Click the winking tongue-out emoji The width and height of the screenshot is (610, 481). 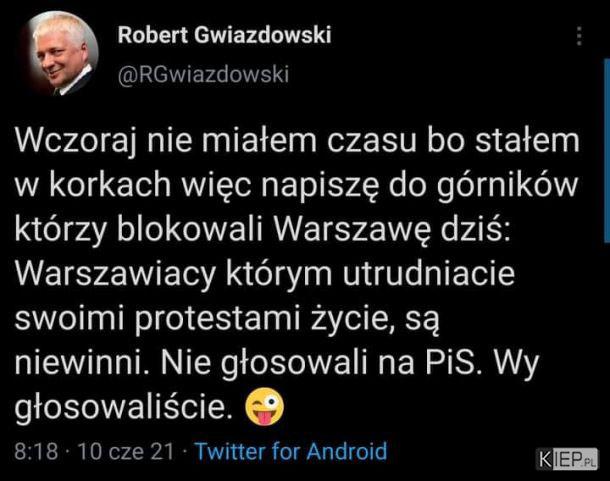pyautogui.click(x=265, y=406)
